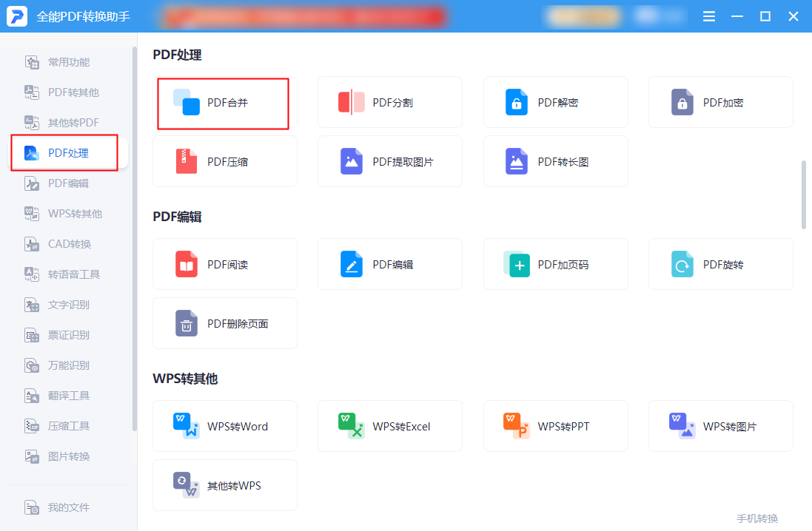Open the PDF删除页面 delete pages tool
812x531 pixels.
coord(225,323)
